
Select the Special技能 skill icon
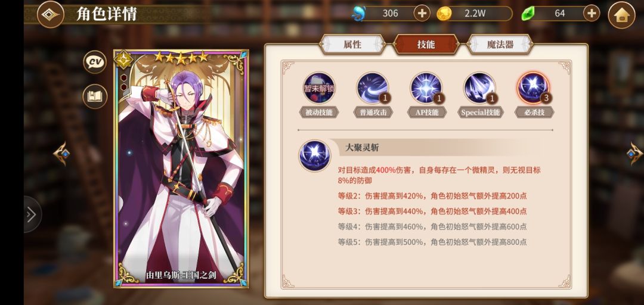click(479, 88)
